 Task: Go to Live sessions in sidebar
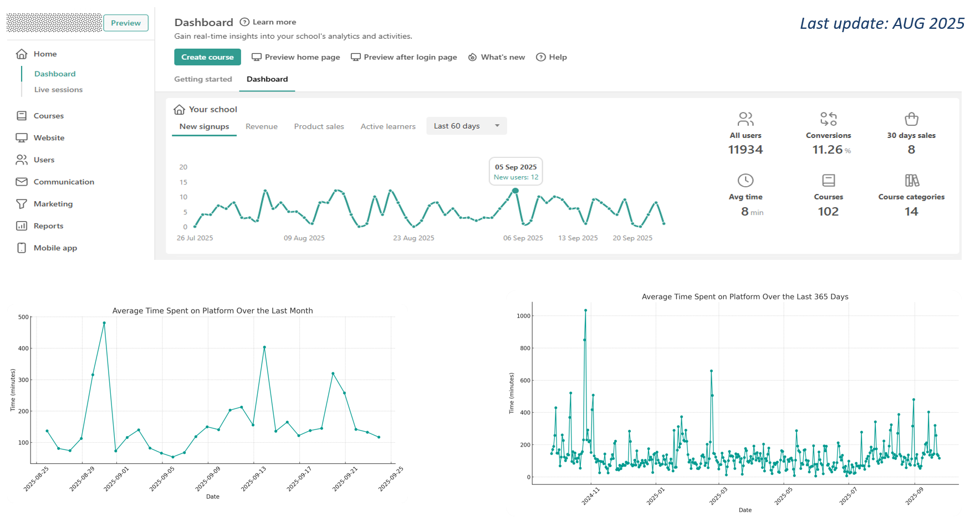[58, 90]
